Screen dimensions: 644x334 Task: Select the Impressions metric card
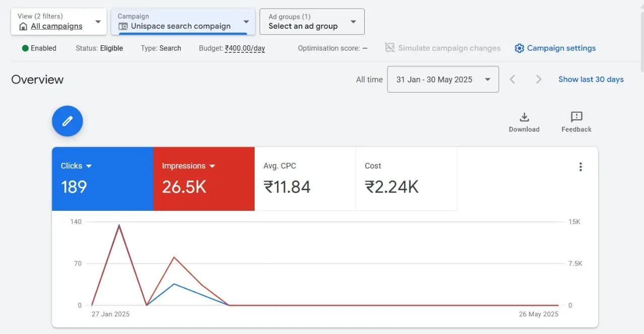pyautogui.click(x=204, y=179)
